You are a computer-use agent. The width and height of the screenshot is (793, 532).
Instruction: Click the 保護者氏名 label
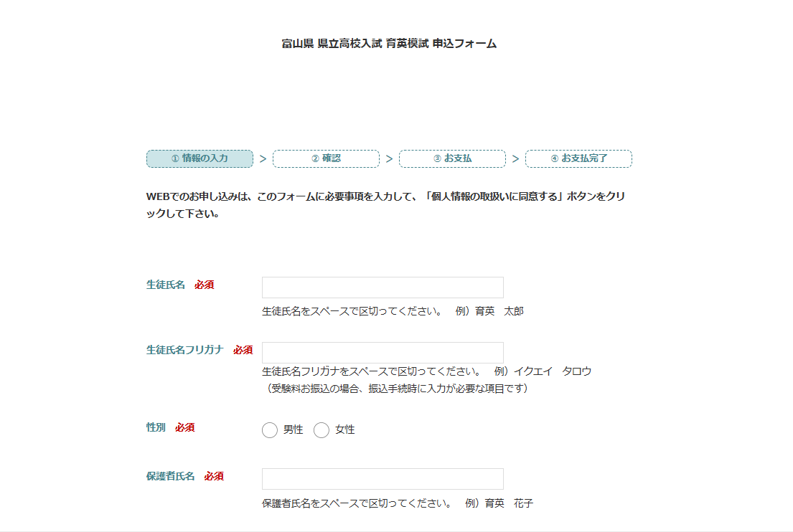pos(170,476)
